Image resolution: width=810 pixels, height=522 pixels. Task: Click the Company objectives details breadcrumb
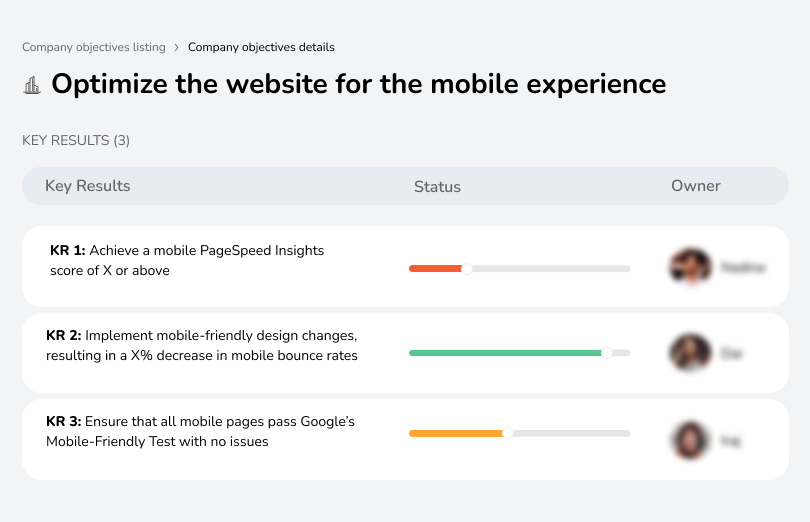261,47
